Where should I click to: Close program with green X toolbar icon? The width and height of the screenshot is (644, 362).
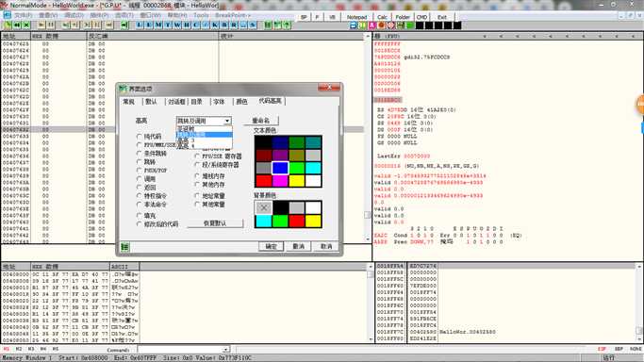click(26, 25)
